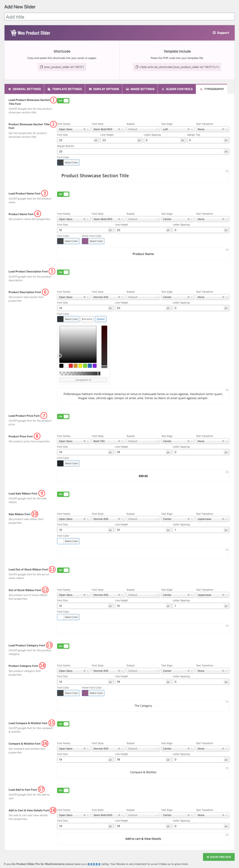Clear the Sale Ribbon Text Transform value
This screenshot has width=239, height=868.
pos(223,519)
